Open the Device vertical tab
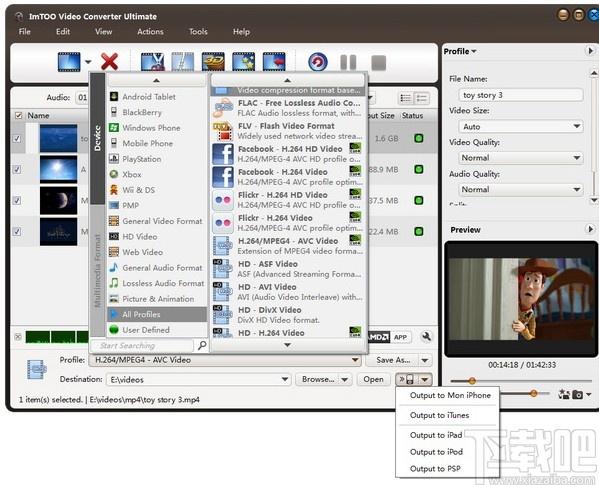 [x=97, y=138]
